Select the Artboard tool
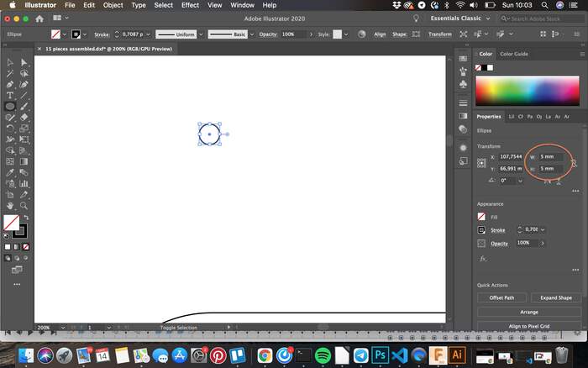The width and height of the screenshot is (588, 368). pyautogui.click(x=10, y=194)
